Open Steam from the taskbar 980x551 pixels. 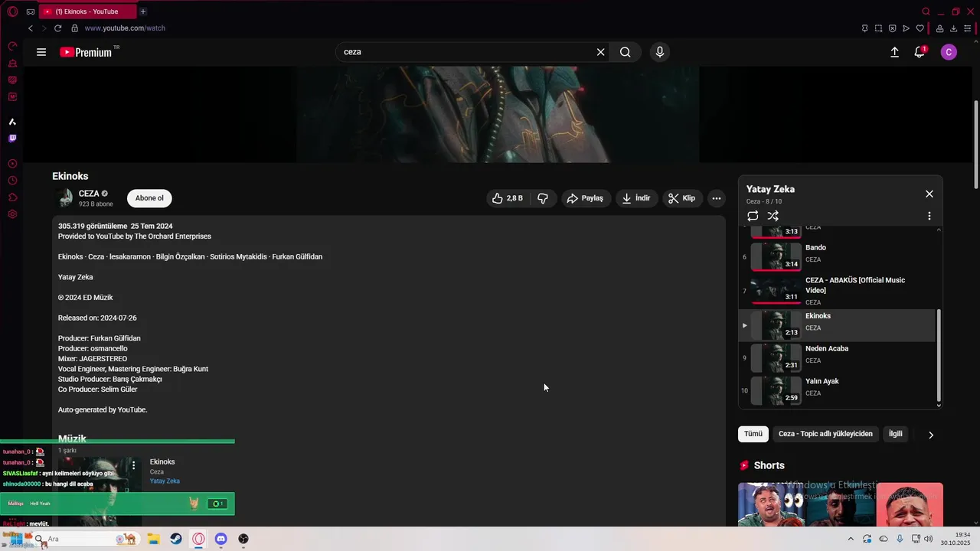pos(176,539)
